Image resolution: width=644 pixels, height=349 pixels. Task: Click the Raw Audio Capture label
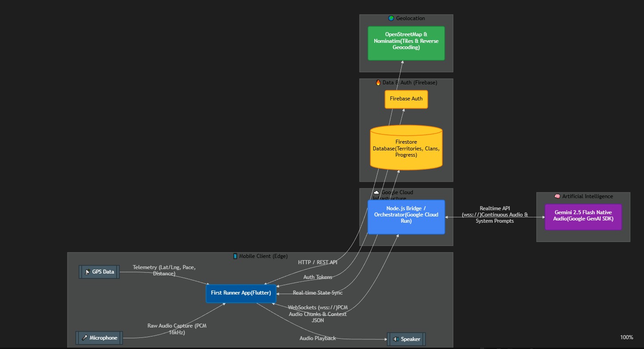point(177,329)
